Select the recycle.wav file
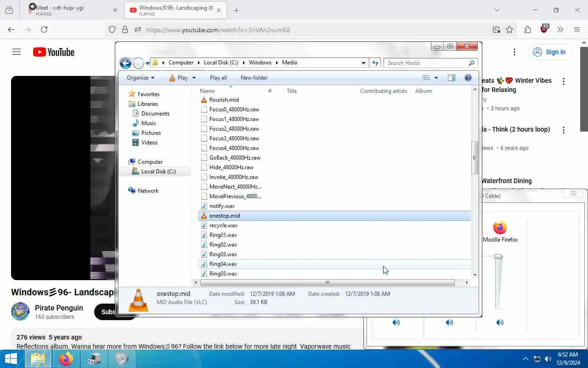588x368 pixels. (x=223, y=225)
